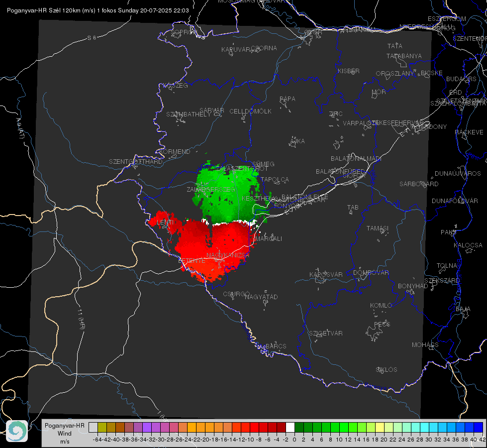Click the NAGYKANIZSA city label

[228, 255]
